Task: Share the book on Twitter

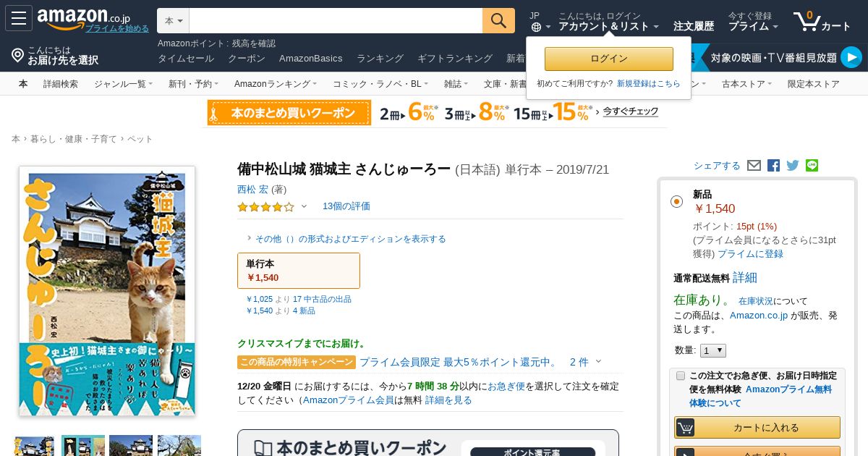Action: [x=793, y=166]
